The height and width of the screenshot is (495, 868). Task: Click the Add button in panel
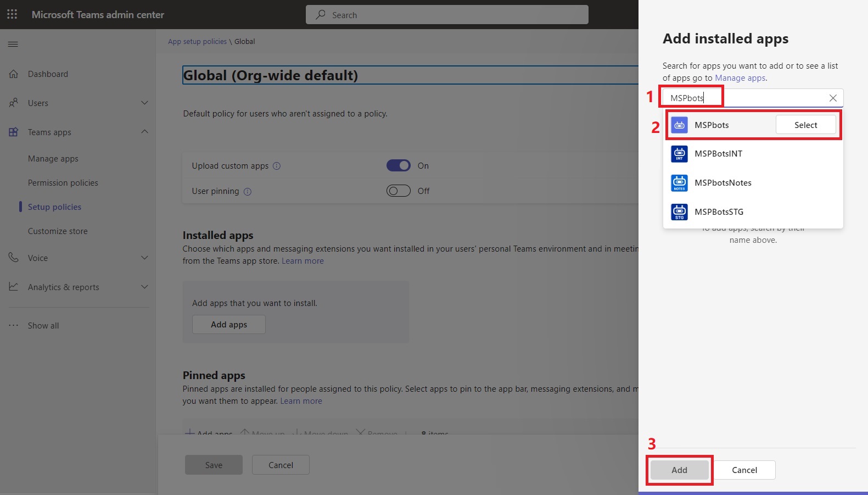tap(679, 470)
